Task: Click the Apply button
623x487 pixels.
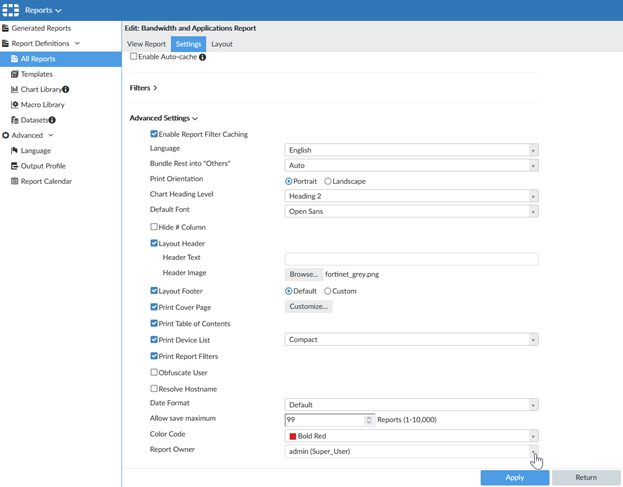Action: pos(514,478)
